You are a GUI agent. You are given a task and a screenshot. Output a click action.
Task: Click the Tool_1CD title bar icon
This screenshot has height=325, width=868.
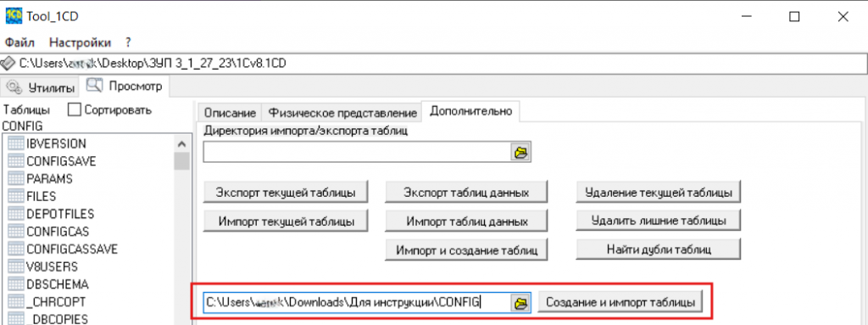(14, 16)
